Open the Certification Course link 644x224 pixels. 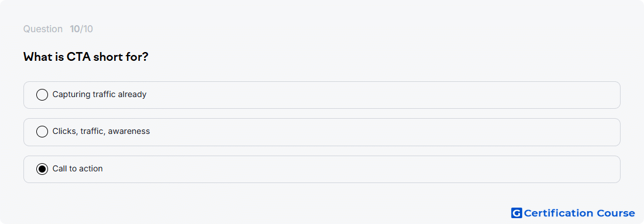573,213
